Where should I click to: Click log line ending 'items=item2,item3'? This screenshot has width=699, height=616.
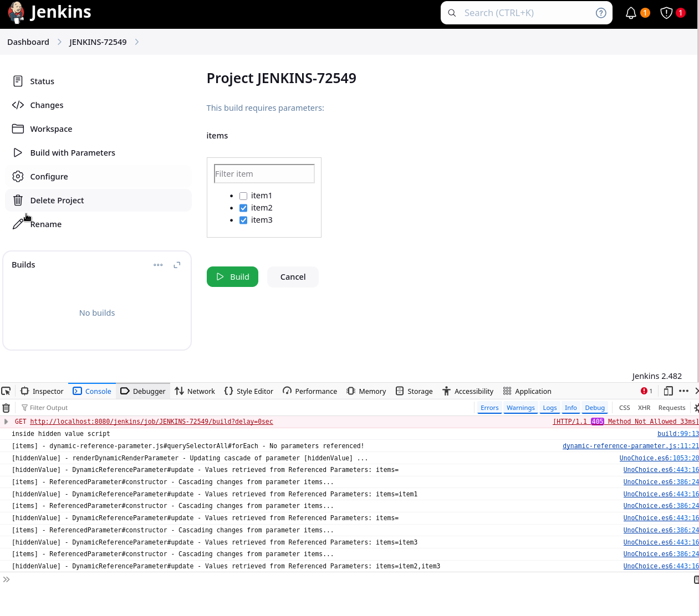(226, 566)
